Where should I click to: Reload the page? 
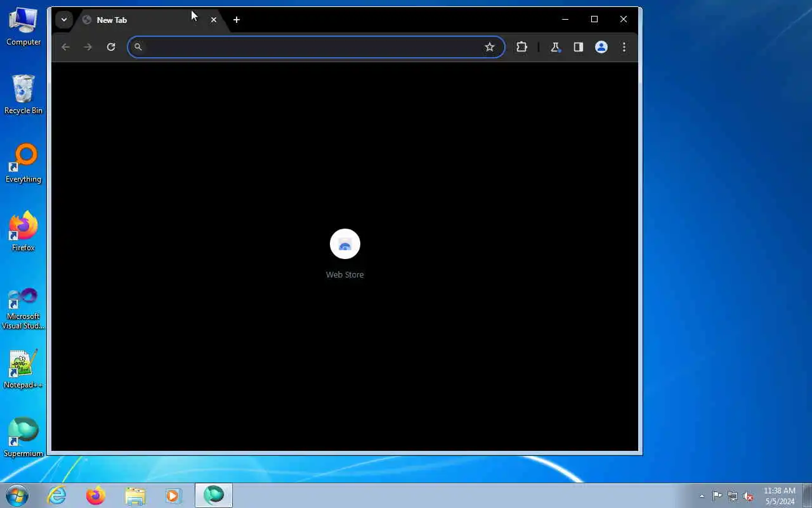tap(111, 47)
